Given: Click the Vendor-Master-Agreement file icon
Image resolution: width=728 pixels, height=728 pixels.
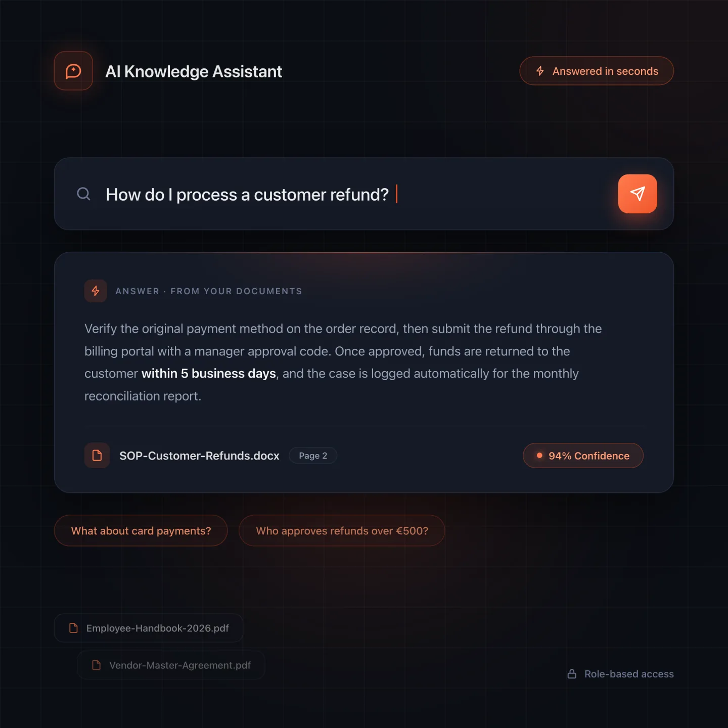Looking at the screenshot, I should 96,665.
